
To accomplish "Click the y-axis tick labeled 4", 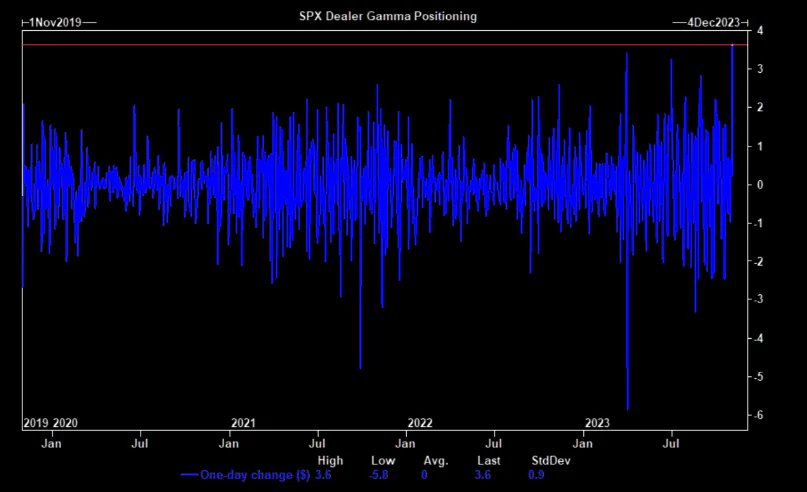I will click(762, 31).
